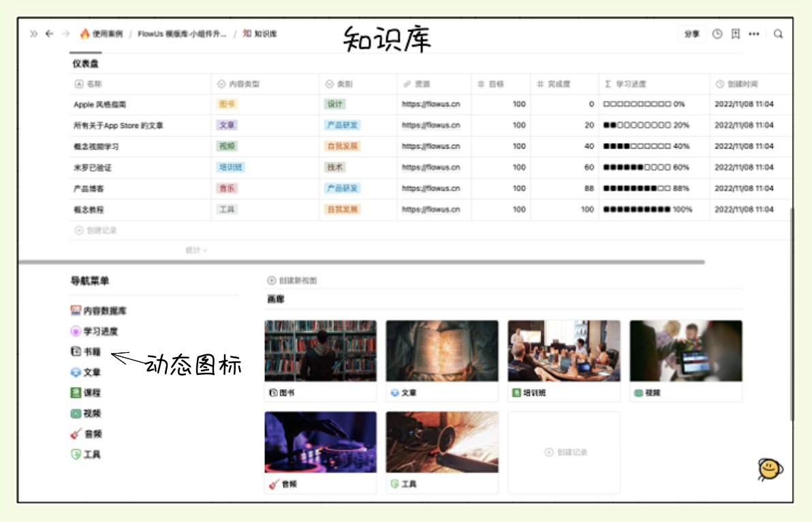Click the 知识库 breadcrumb item
Viewport: 812px width, 522px height.
pyautogui.click(x=260, y=34)
